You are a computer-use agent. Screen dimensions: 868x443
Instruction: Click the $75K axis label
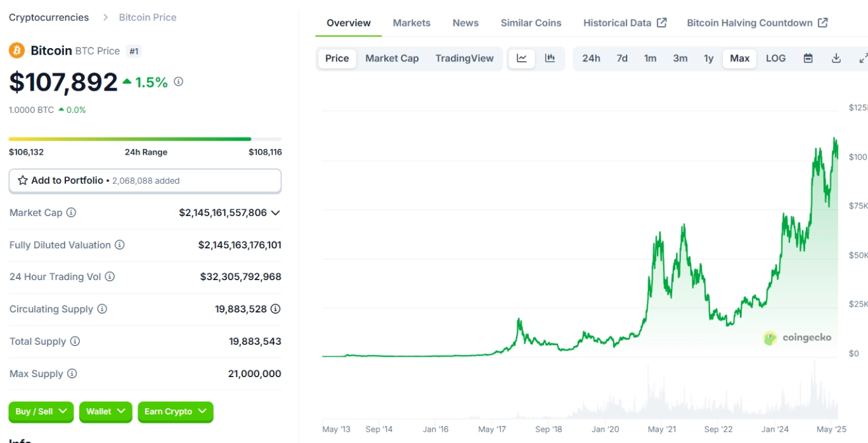858,206
